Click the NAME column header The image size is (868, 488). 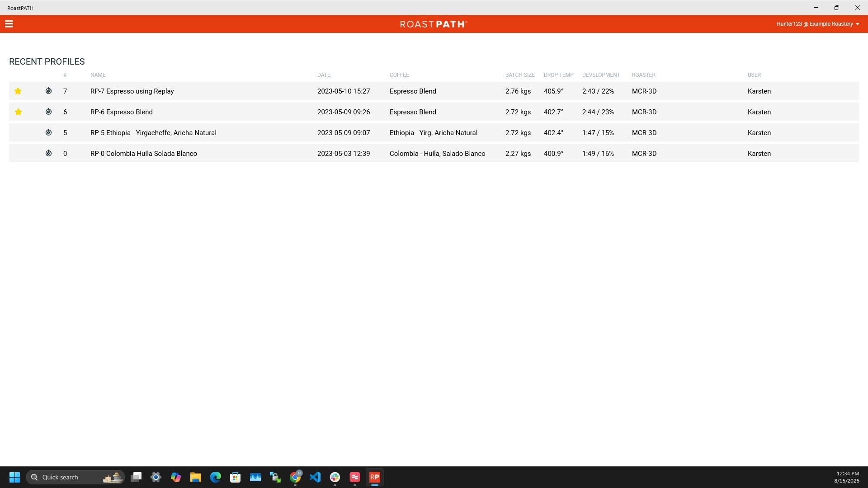(98, 75)
